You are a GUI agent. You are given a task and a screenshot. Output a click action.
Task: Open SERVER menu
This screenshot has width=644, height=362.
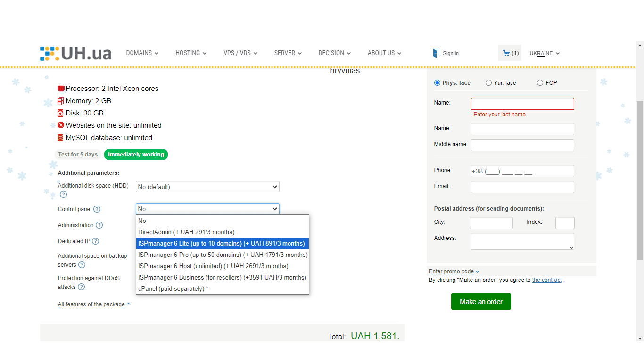point(288,53)
